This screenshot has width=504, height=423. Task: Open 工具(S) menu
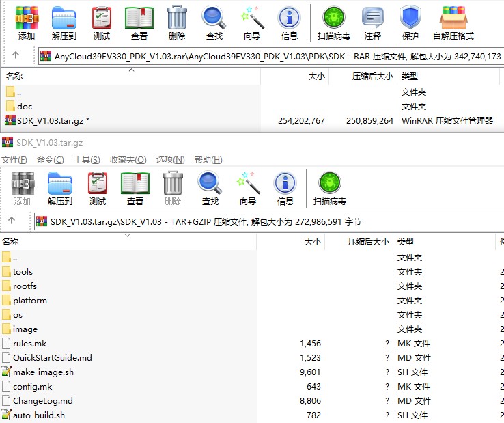(87, 159)
